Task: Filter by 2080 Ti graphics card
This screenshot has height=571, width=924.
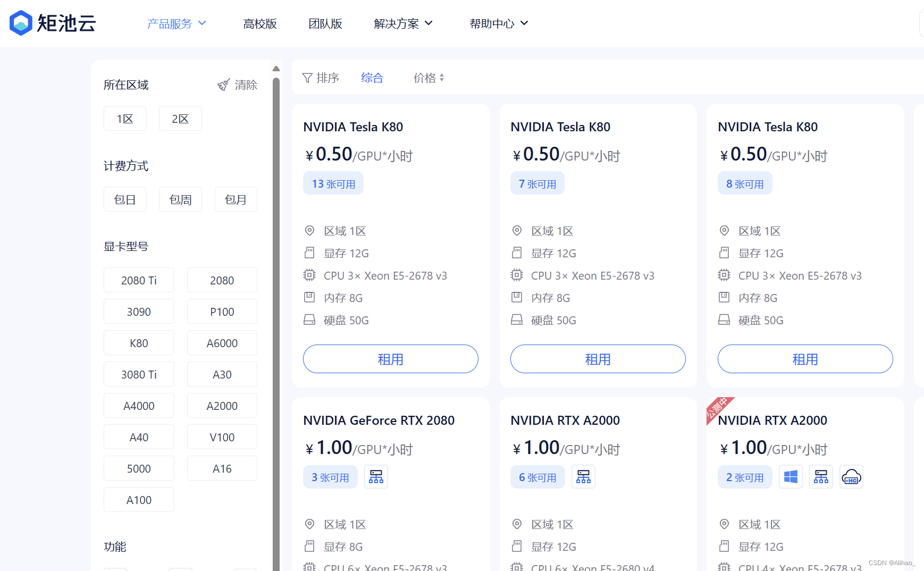Action: pos(139,280)
